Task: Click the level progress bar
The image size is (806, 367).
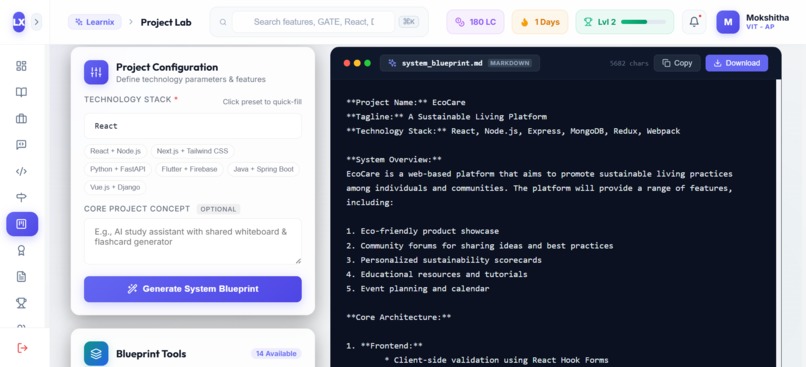Action: (643, 22)
